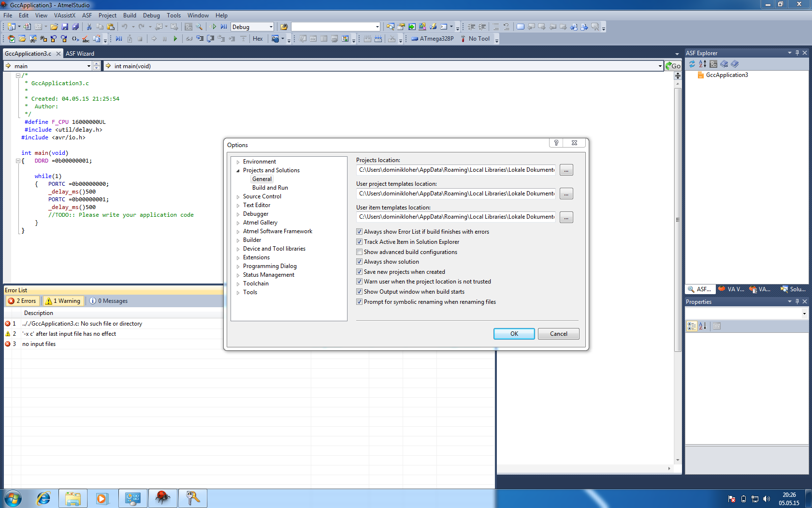Open the VAssistX menu
The image size is (812, 508).
pos(65,15)
